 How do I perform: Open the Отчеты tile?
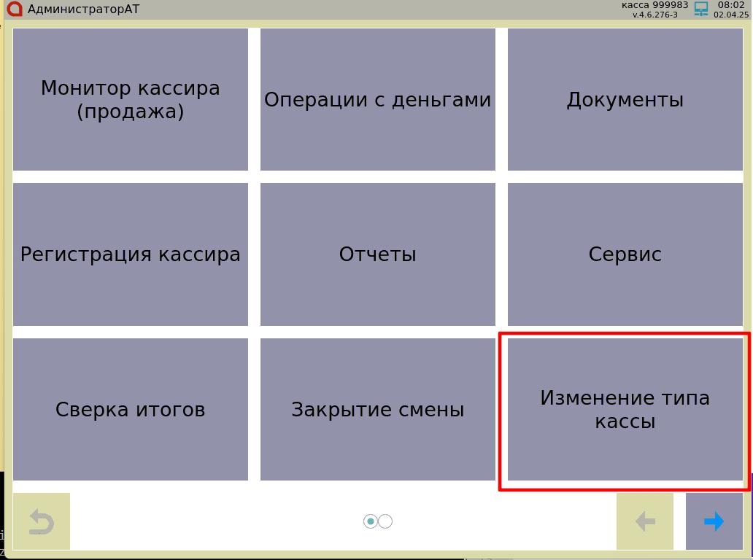377,254
